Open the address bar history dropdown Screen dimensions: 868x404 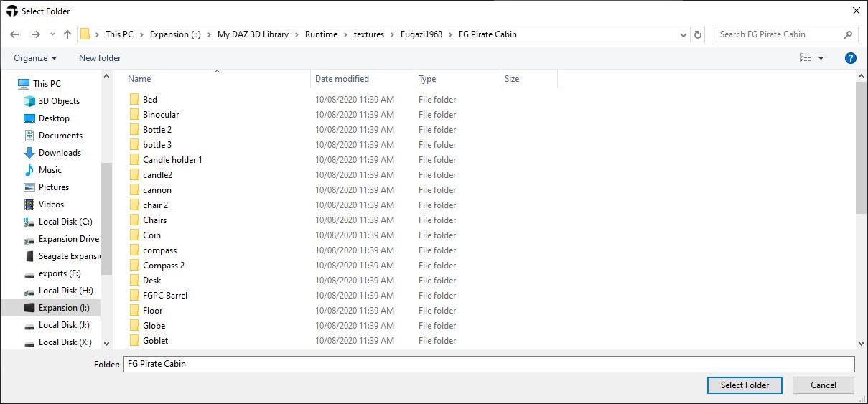pos(683,34)
